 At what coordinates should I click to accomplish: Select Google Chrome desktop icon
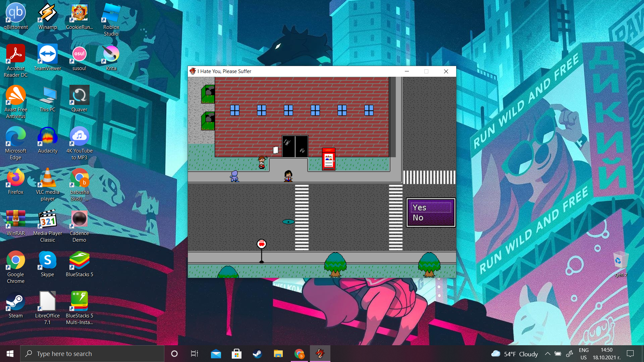tap(16, 267)
